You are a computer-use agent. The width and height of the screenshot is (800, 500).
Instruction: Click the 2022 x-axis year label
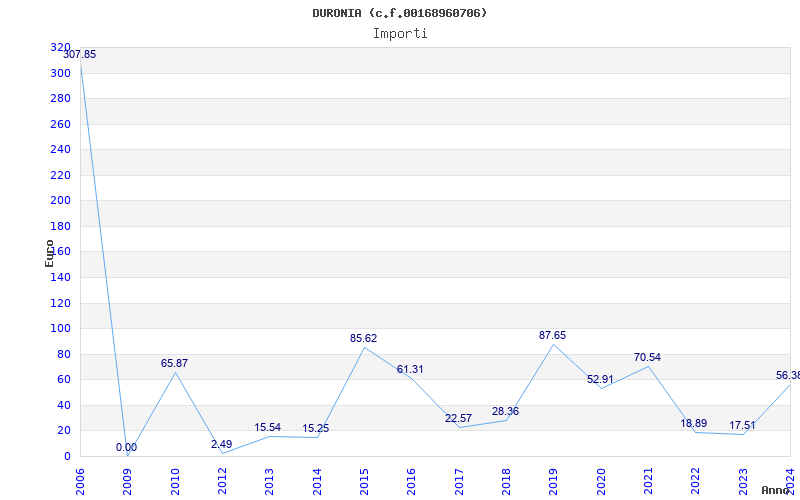pos(695,482)
